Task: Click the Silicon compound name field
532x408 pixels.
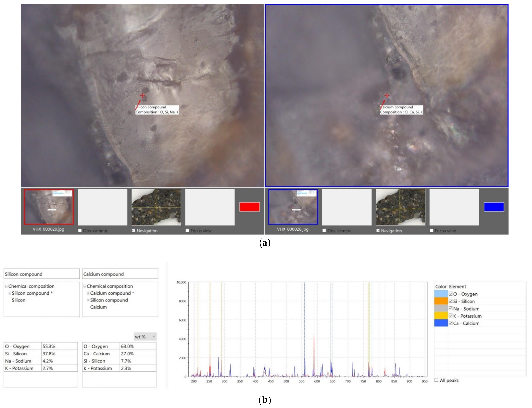Action: pyautogui.click(x=42, y=274)
